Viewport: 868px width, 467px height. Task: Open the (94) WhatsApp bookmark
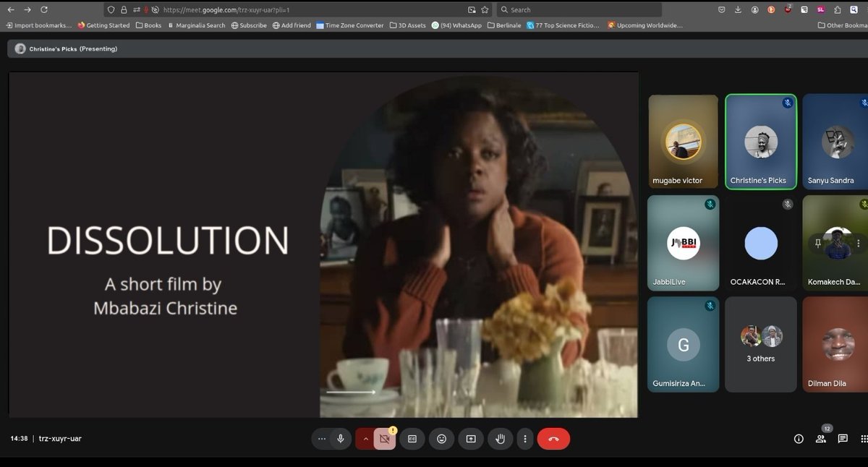[456, 25]
